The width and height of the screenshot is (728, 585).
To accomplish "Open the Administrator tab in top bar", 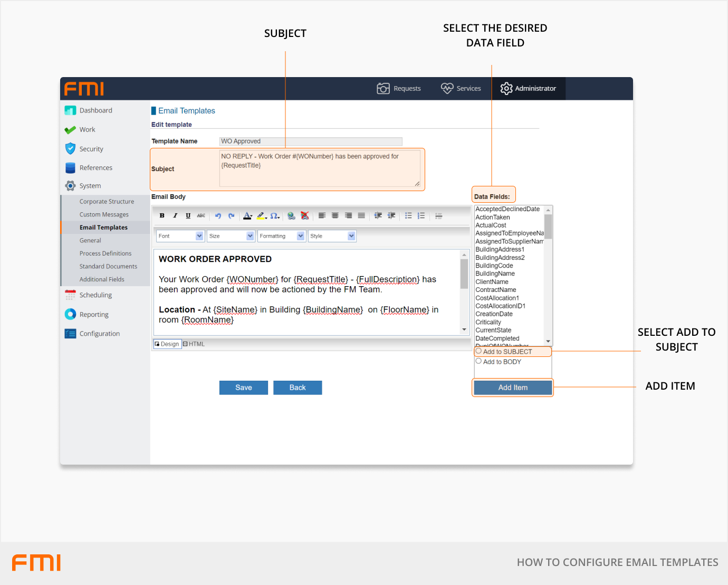I will click(x=528, y=88).
